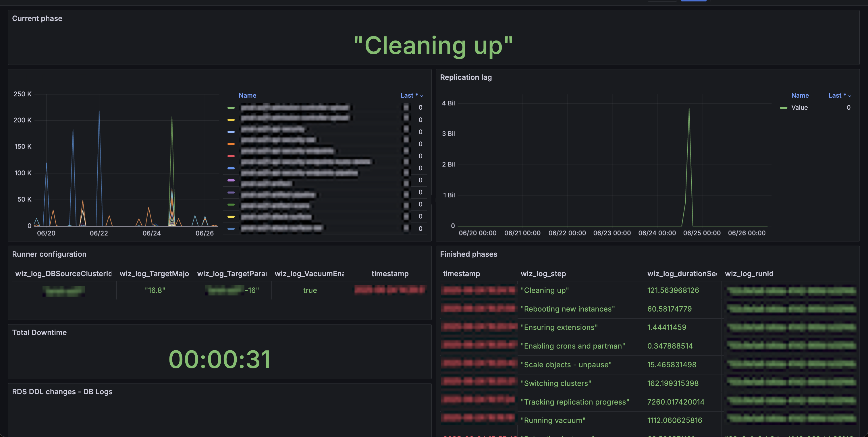Click the Total Downtime panel title

tap(39, 332)
